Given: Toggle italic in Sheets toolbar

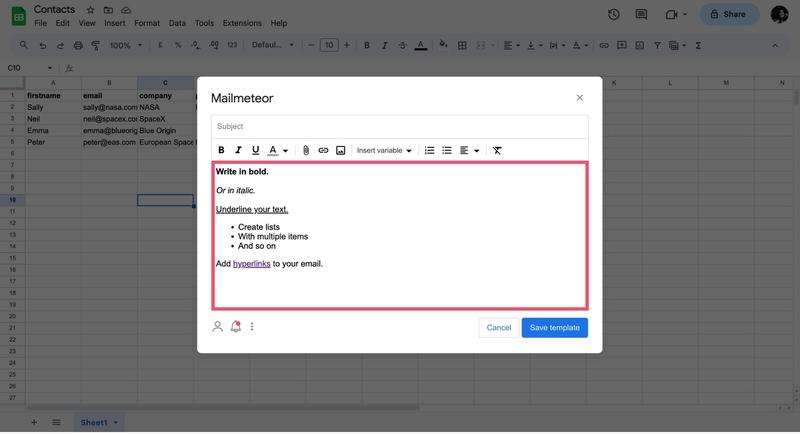Looking at the screenshot, I should coord(385,45).
